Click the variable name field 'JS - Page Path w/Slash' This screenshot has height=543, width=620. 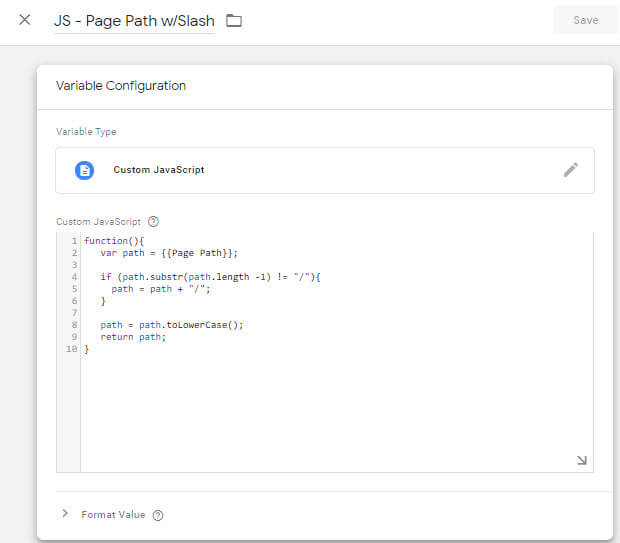(134, 21)
